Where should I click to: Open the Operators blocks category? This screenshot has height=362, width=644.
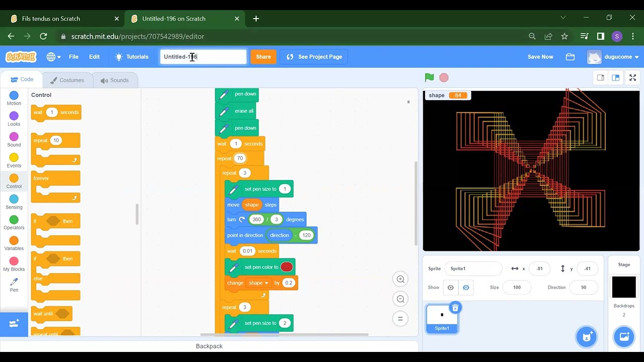pyautogui.click(x=14, y=223)
